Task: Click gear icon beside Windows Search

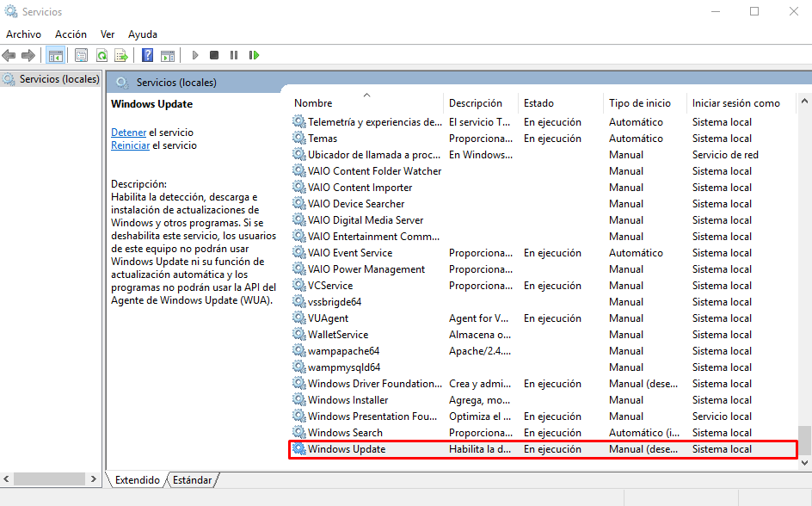Action: coord(298,432)
